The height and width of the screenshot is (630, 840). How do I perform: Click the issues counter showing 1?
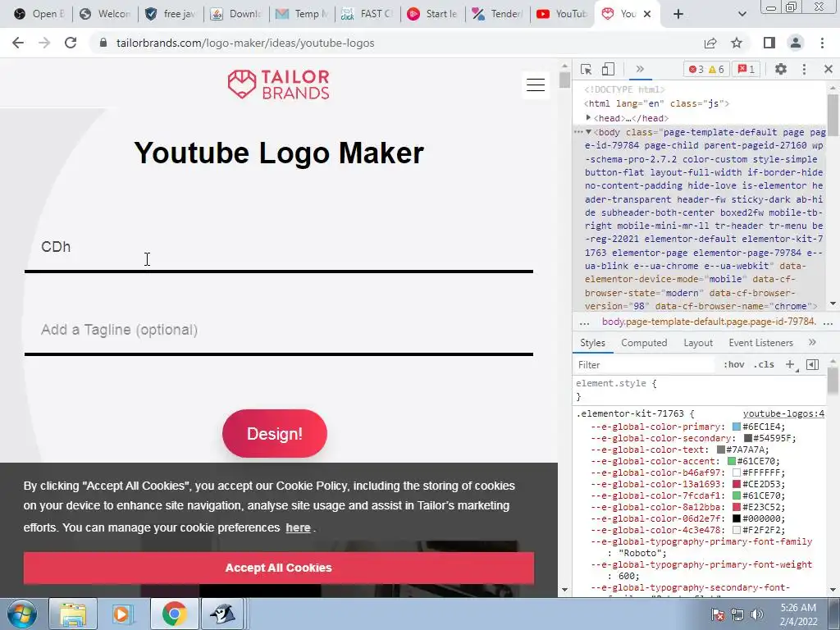(x=746, y=69)
